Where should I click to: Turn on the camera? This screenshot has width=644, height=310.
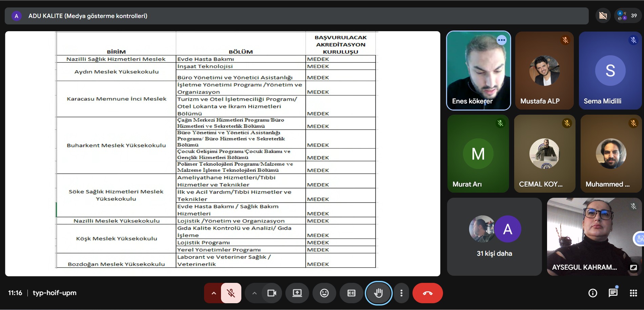[x=271, y=293]
